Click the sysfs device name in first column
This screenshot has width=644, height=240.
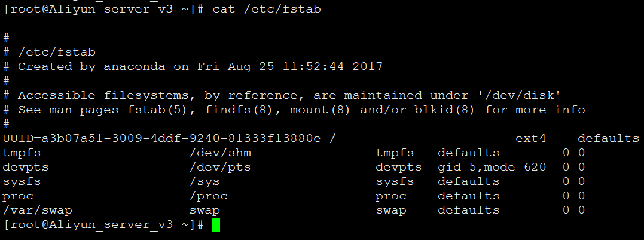click(x=22, y=181)
